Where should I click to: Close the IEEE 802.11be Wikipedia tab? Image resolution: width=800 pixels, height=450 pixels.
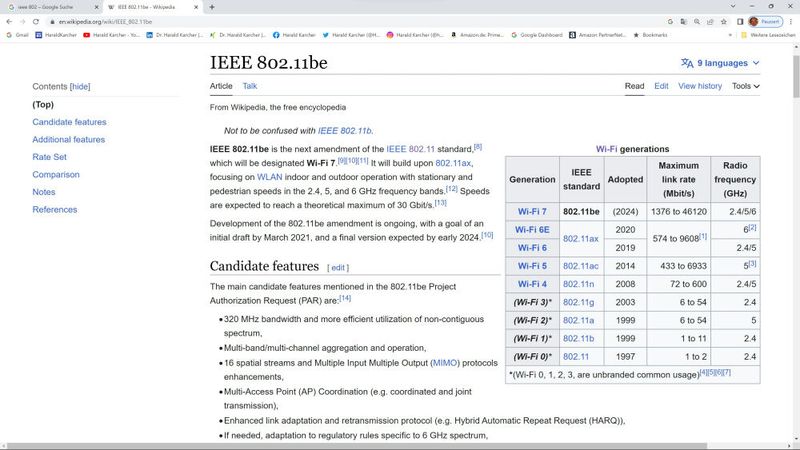[x=196, y=7]
